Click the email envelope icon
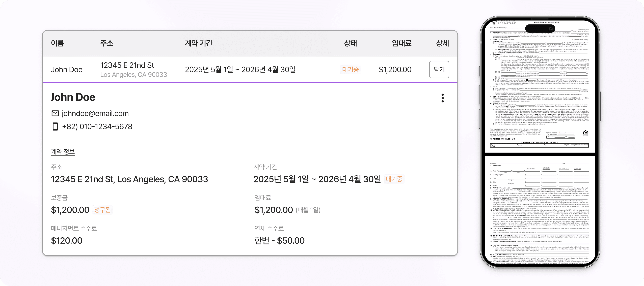Viewport: 644px width, 286px height. pyautogui.click(x=55, y=113)
